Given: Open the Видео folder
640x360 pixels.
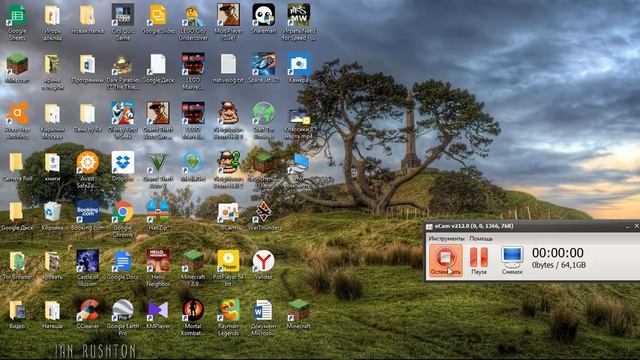Looking at the screenshot, I should pos(17,314).
